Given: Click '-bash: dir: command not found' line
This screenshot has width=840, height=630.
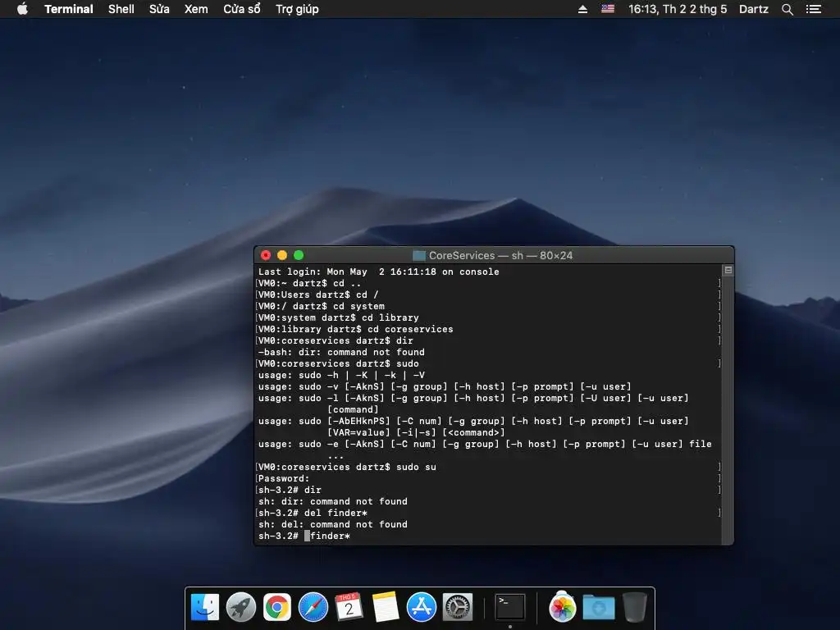Looking at the screenshot, I should 341,352.
